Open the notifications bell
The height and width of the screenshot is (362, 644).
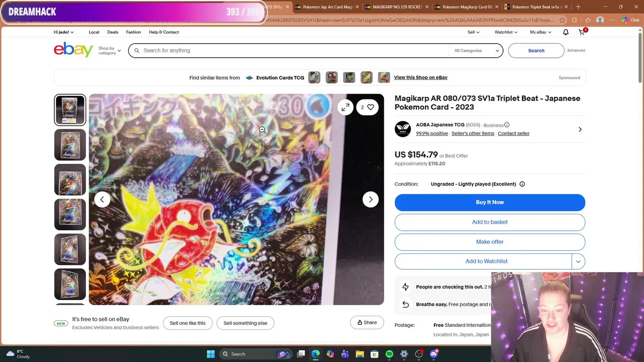point(566,32)
